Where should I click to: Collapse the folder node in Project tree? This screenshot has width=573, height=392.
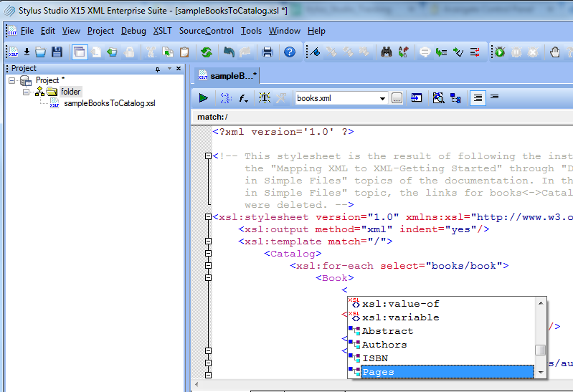(x=26, y=92)
